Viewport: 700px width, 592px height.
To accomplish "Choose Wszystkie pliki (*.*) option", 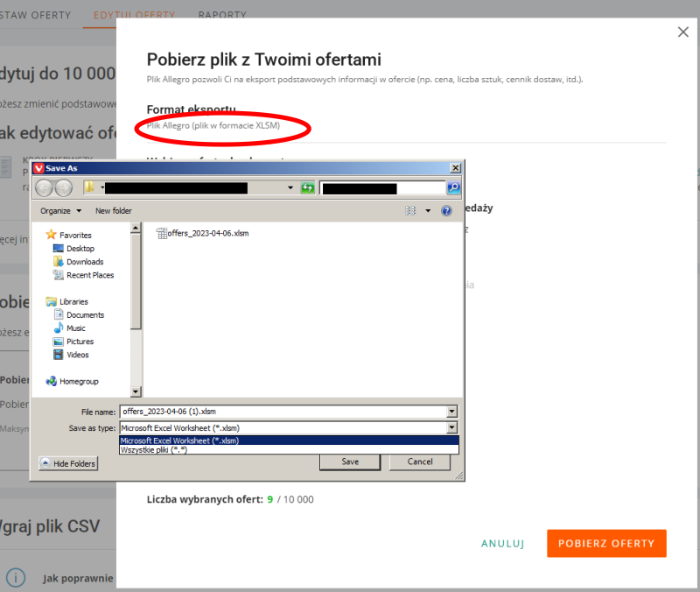I will pyautogui.click(x=289, y=449).
